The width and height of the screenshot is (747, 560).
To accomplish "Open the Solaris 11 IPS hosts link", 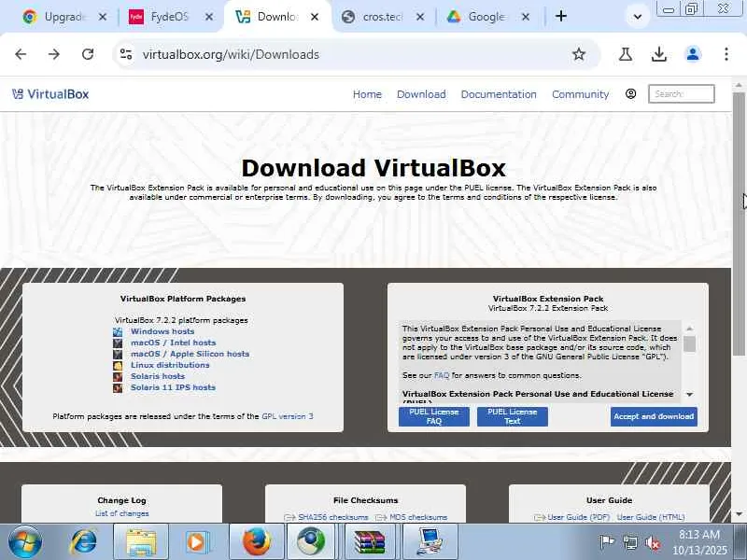I will (x=173, y=387).
